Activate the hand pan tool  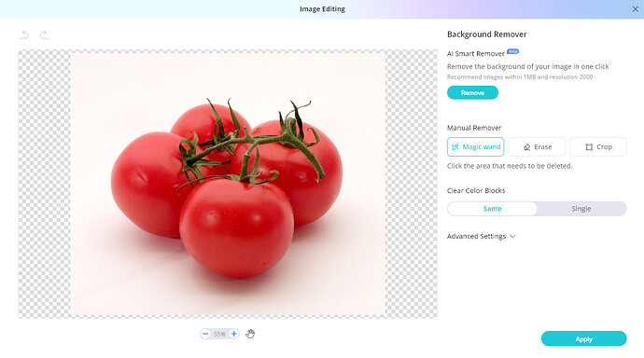point(250,334)
